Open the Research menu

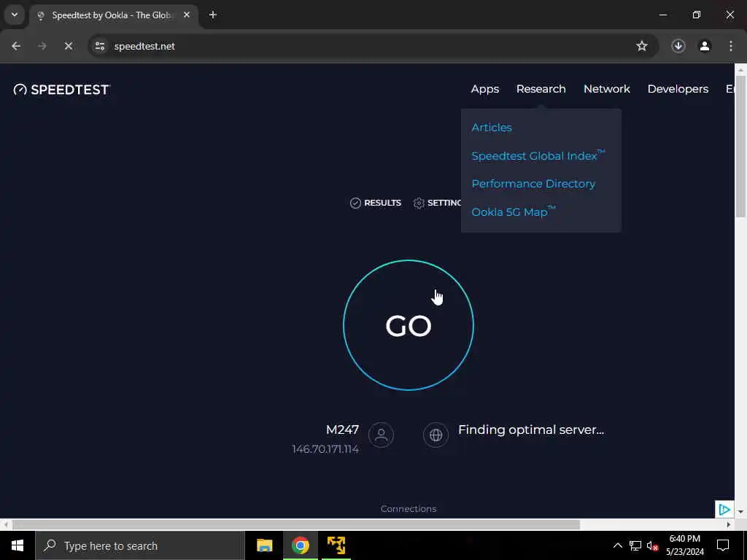tap(541, 89)
